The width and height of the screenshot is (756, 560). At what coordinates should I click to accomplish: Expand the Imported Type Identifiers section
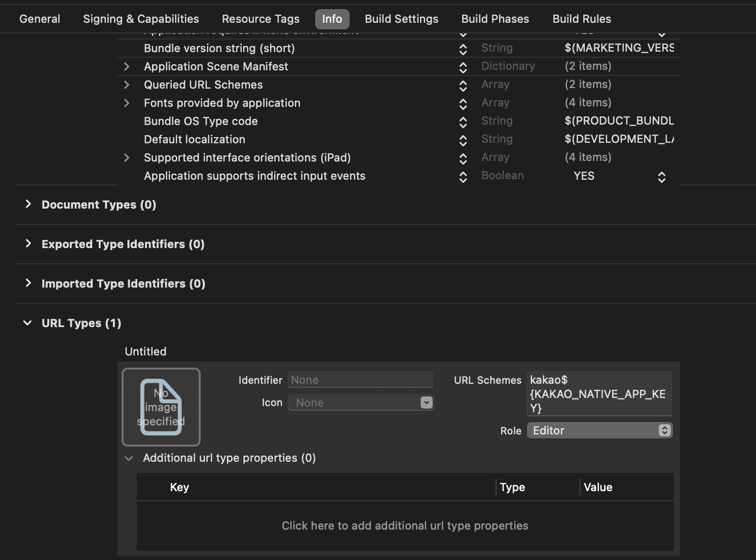pos(28,283)
